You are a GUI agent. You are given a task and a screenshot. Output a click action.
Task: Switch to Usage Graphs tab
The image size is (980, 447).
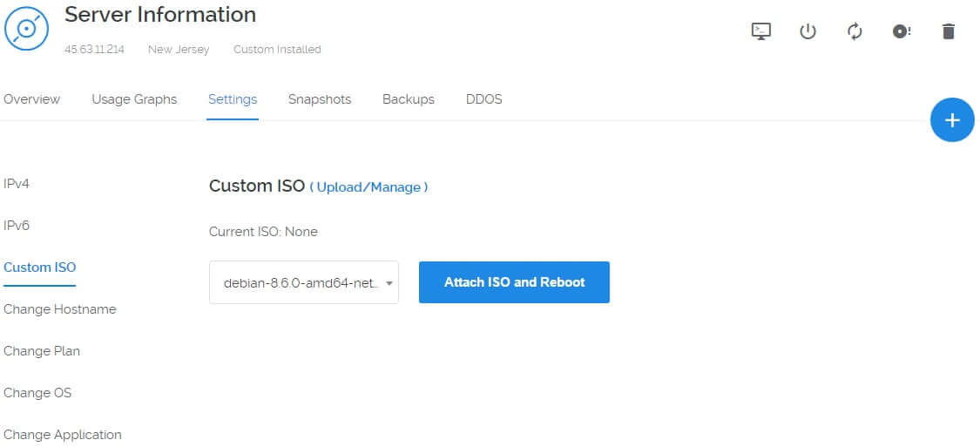point(134,99)
